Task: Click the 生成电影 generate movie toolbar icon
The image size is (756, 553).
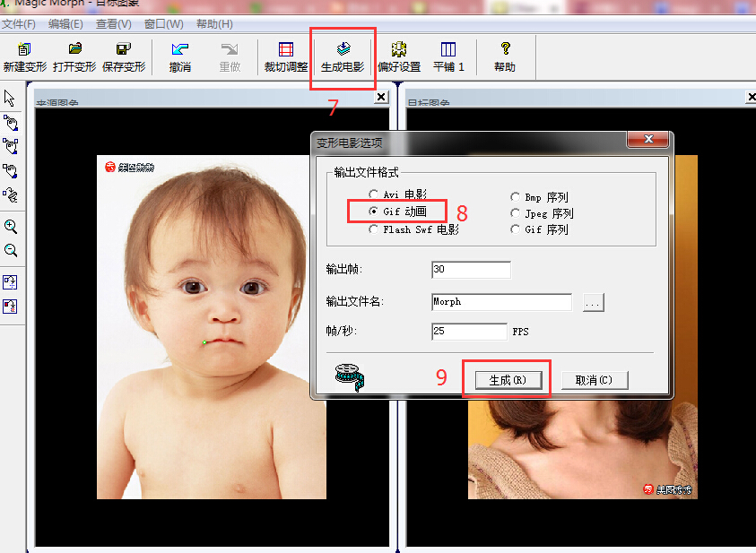Action: click(x=343, y=57)
